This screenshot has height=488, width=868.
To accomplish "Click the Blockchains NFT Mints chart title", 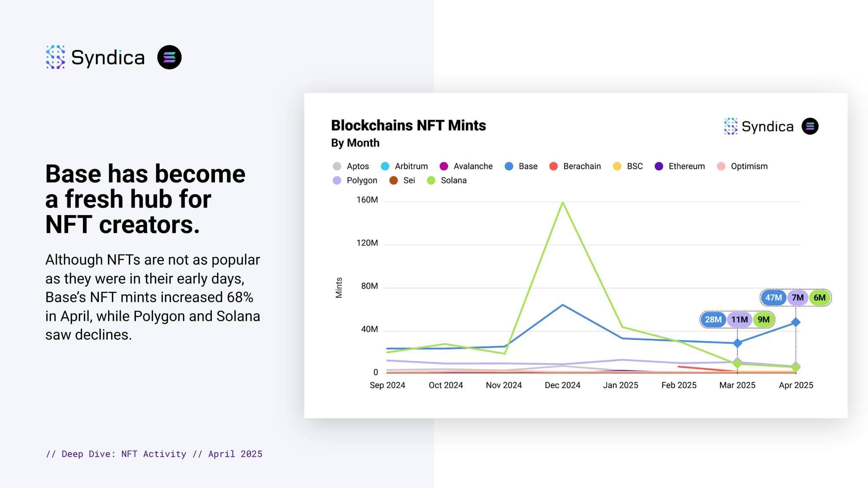I will [408, 125].
